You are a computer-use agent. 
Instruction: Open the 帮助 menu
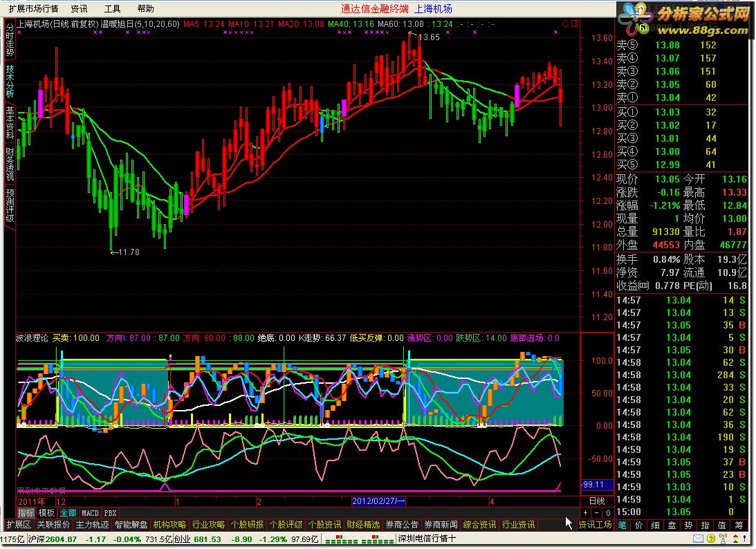pyautogui.click(x=146, y=9)
